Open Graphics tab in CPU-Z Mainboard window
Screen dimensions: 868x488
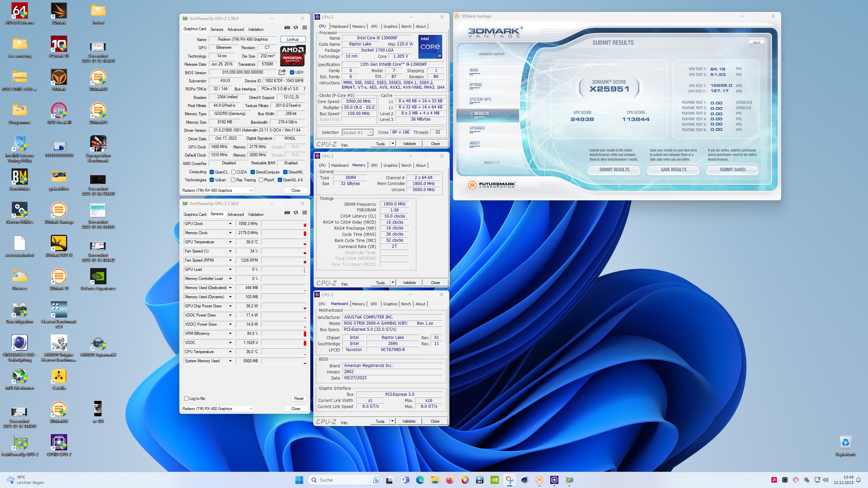coord(390,304)
